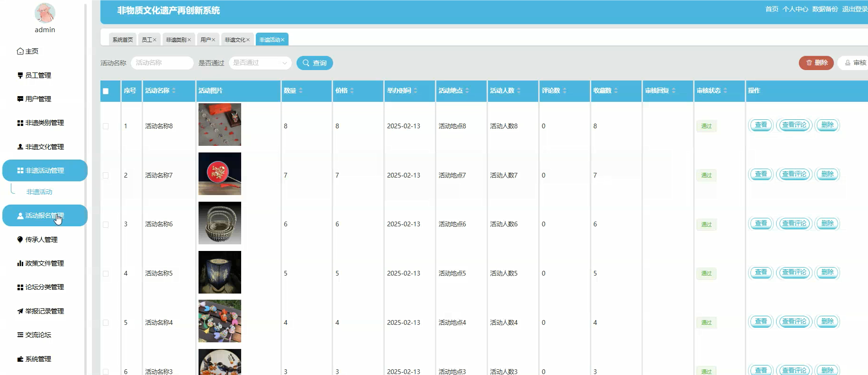Check the row for 活动名称4
Viewport: 868px width, 375px height.
point(106,322)
